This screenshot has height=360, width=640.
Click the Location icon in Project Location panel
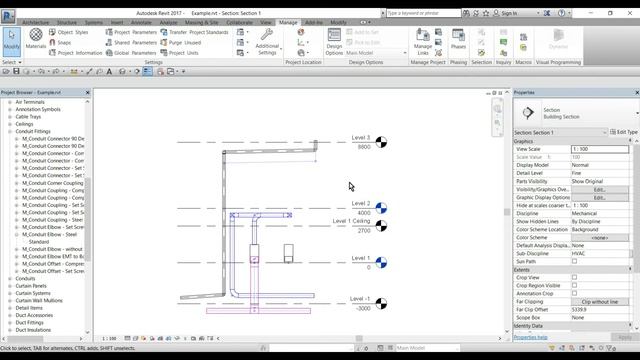(x=301, y=32)
